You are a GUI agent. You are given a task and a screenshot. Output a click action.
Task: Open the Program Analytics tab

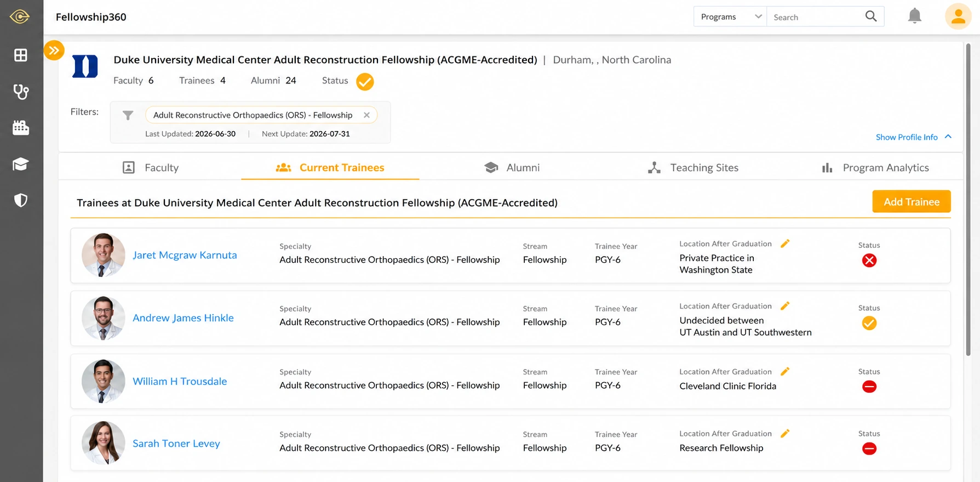click(875, 168)
